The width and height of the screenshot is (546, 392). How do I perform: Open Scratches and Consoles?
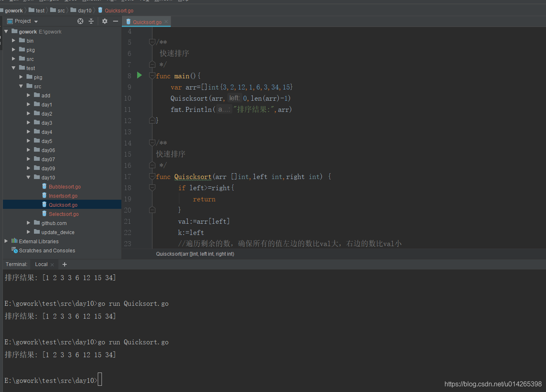pyautogui.click(x=47, y=251)
